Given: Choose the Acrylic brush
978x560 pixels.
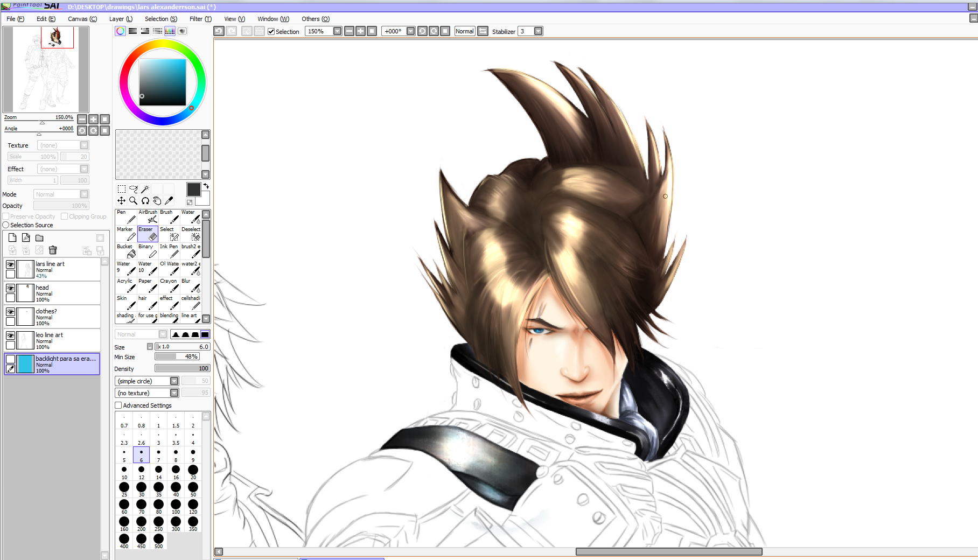Looking at the screenshot, I should point(126,285).
